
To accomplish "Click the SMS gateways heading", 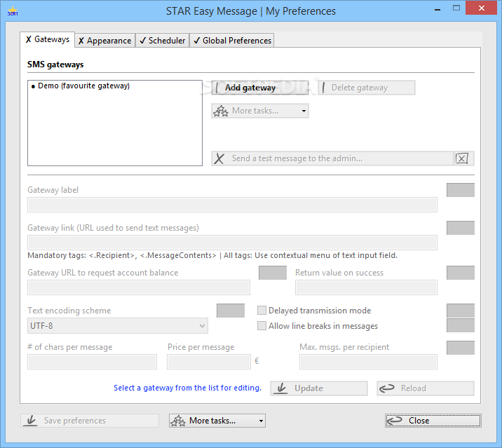I will [55, 65].
